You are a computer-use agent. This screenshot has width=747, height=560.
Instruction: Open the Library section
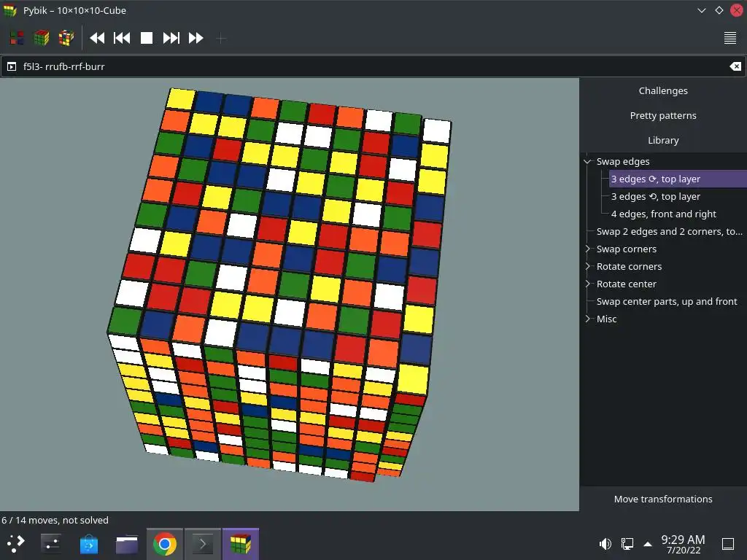pyautogui.click(x=663, y=140)
